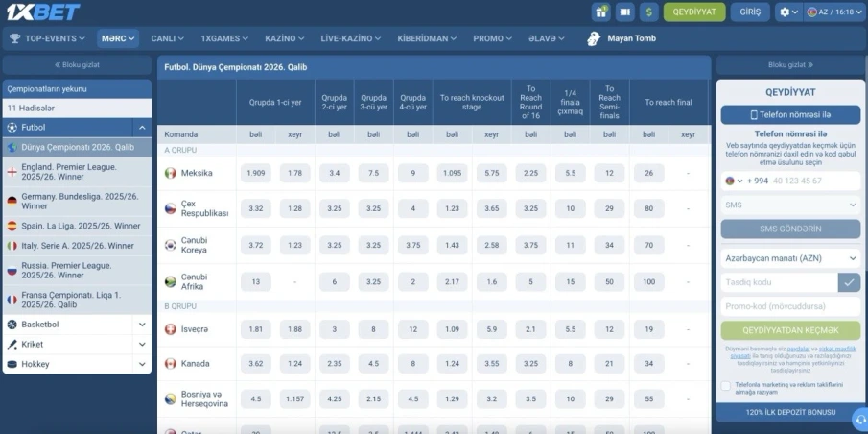This screenshot has height=434, width=868.
Task: Select Meksika 26 to reach final odds
Action: (x=648, y=174)
